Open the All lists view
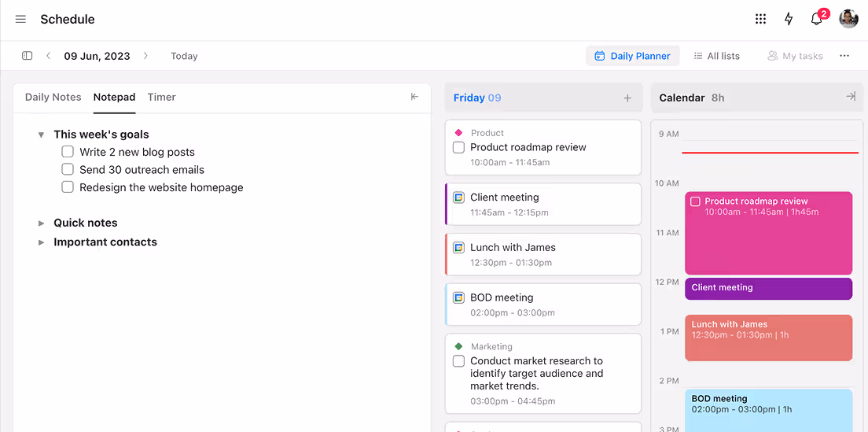Viewport: 868px width, 432px height. point(716,56)
